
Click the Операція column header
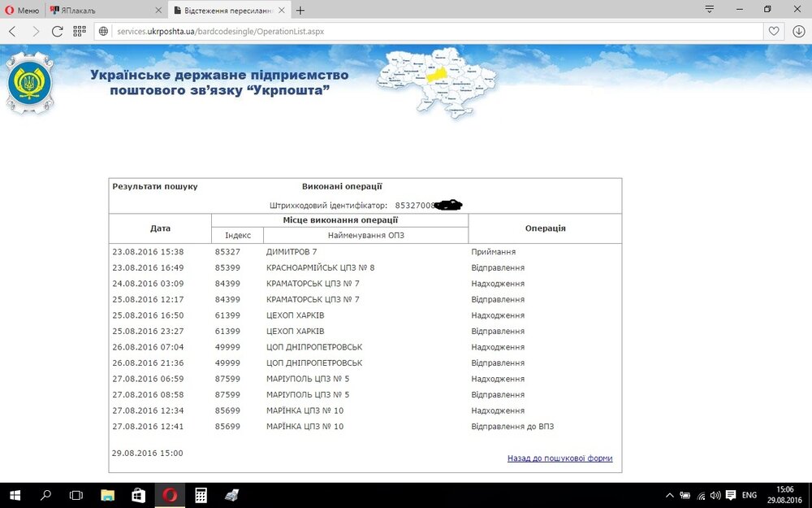546,228
